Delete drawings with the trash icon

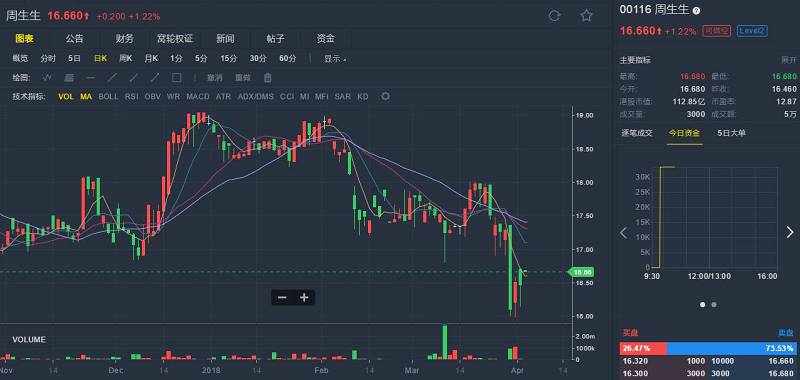268,78
